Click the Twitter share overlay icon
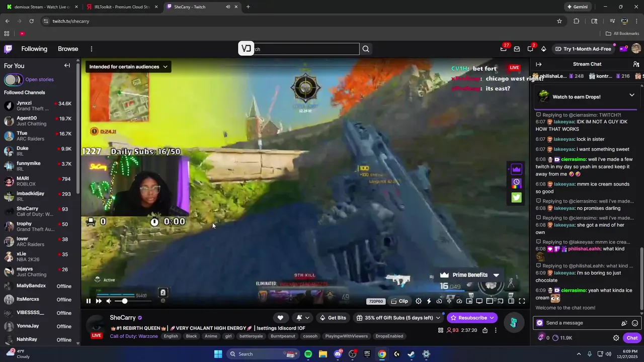This screenshot has width=644, height=362. 517,198
